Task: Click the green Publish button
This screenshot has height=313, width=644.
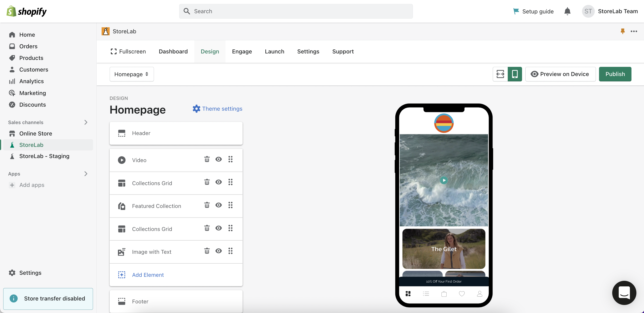Action: click(x=615, y=74)
